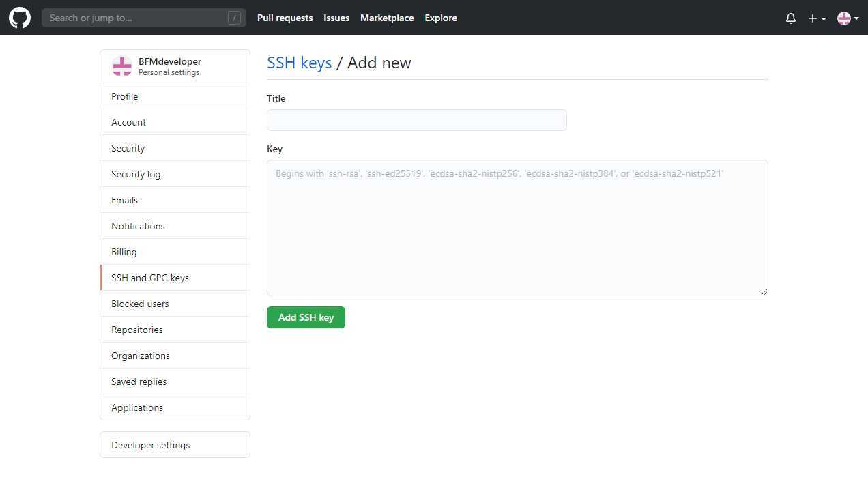Grab the Key textarea resize handle
Screen dimensions: 868x488
click(x=764, y=291)
